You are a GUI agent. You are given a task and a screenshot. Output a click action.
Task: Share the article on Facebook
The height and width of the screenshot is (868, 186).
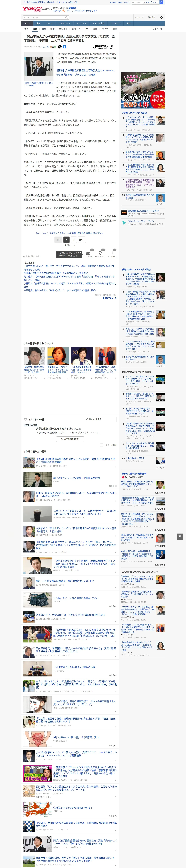click(64, 47)
